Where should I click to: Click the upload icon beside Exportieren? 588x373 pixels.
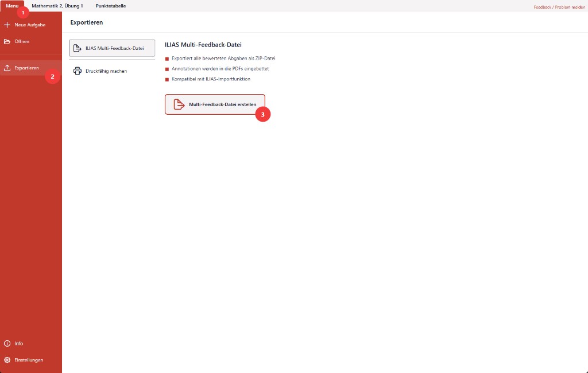pos(7,68)
